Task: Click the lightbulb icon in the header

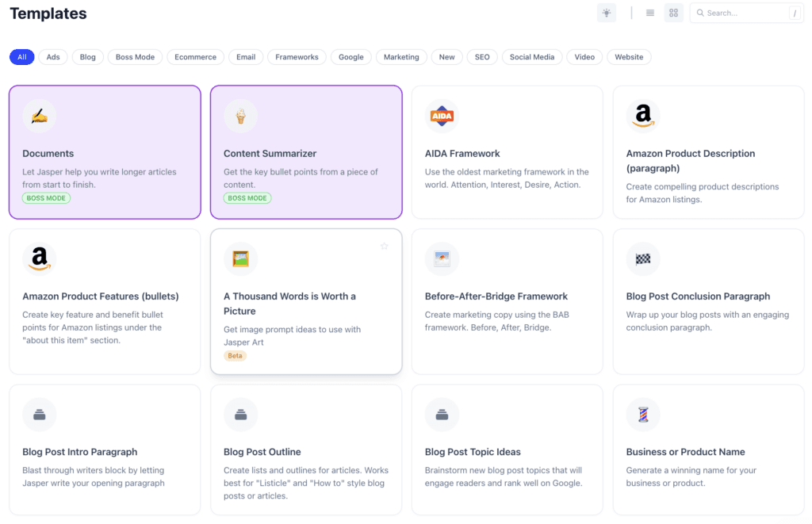Action: pos(607,13)
